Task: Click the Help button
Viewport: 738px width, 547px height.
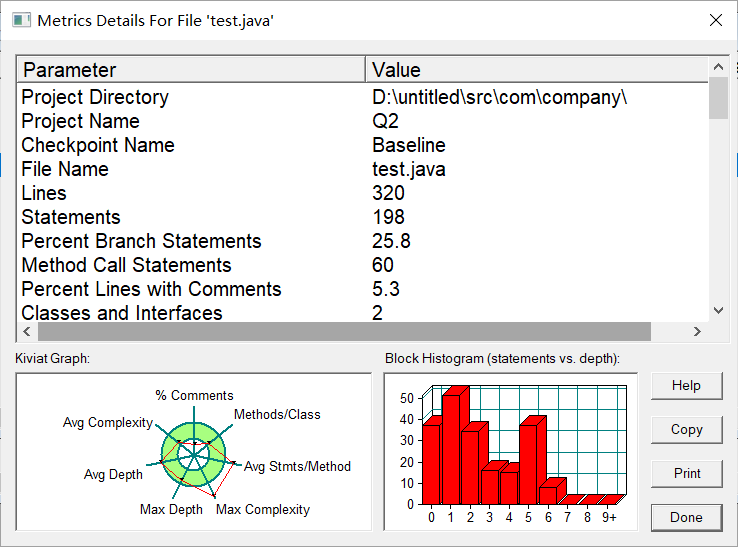Action: tap(686, 386)
